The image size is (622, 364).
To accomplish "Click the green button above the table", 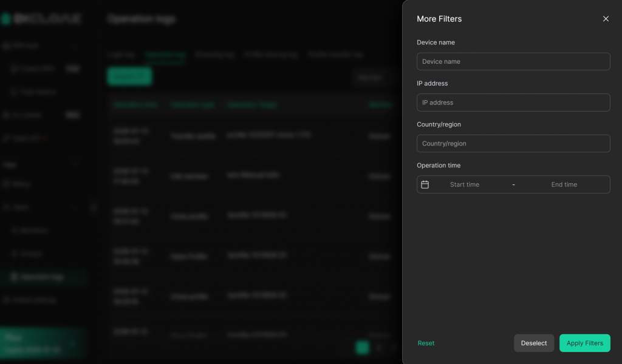I will click(129, 76).
